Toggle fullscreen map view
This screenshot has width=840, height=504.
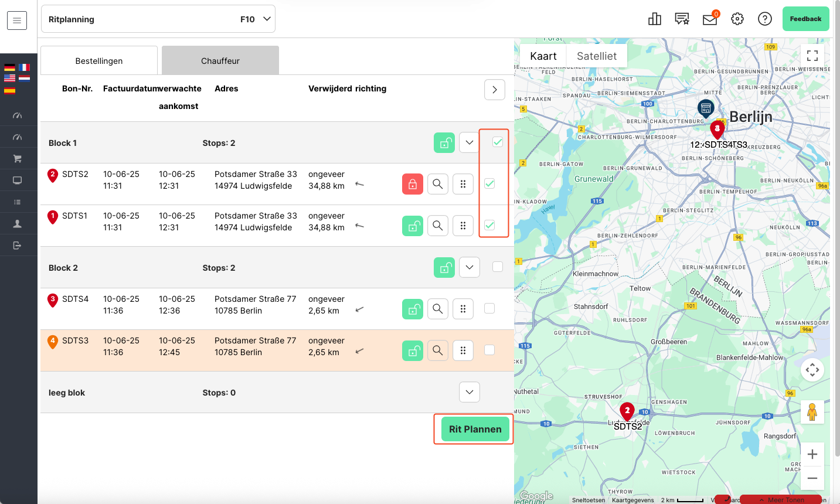[x=812, y=56]
